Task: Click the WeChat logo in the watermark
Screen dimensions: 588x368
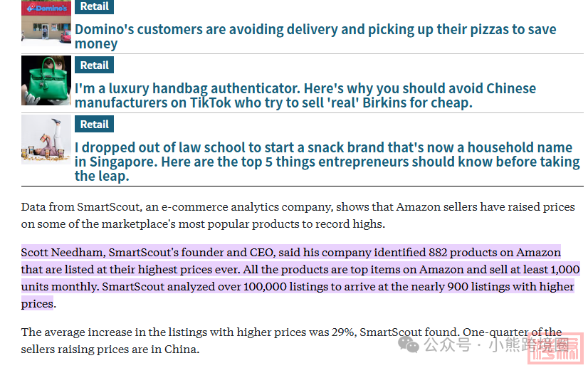Action: pos(409,345)
